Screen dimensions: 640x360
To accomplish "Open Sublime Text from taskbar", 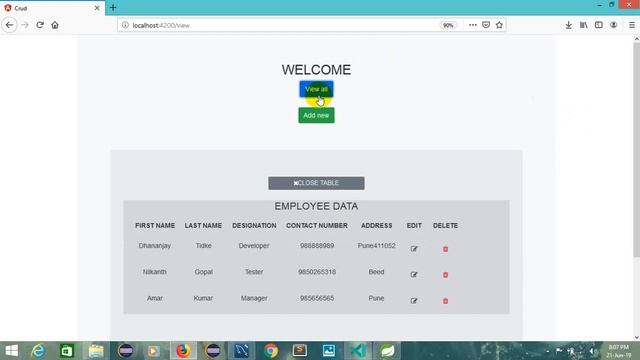I will [x=300, y=351].
